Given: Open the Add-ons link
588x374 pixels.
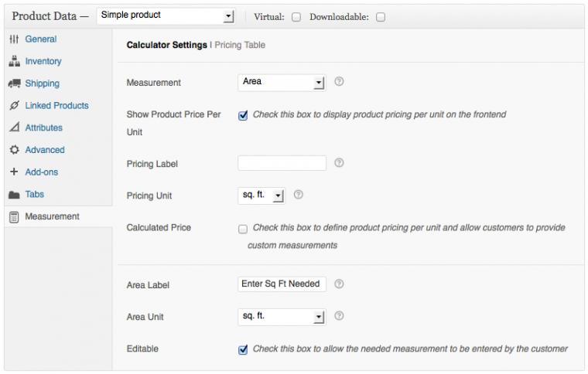Looking at the screenshot, I should click(42, 172).
